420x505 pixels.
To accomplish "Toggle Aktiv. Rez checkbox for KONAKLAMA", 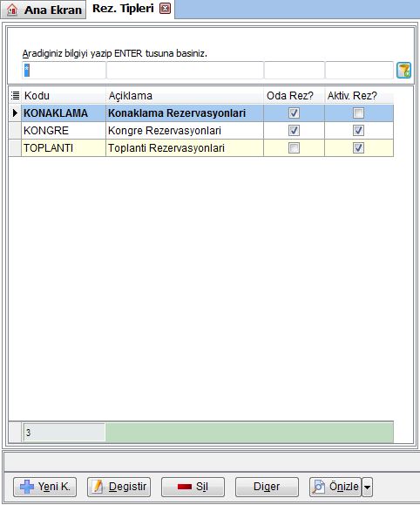I will point(358,113).
